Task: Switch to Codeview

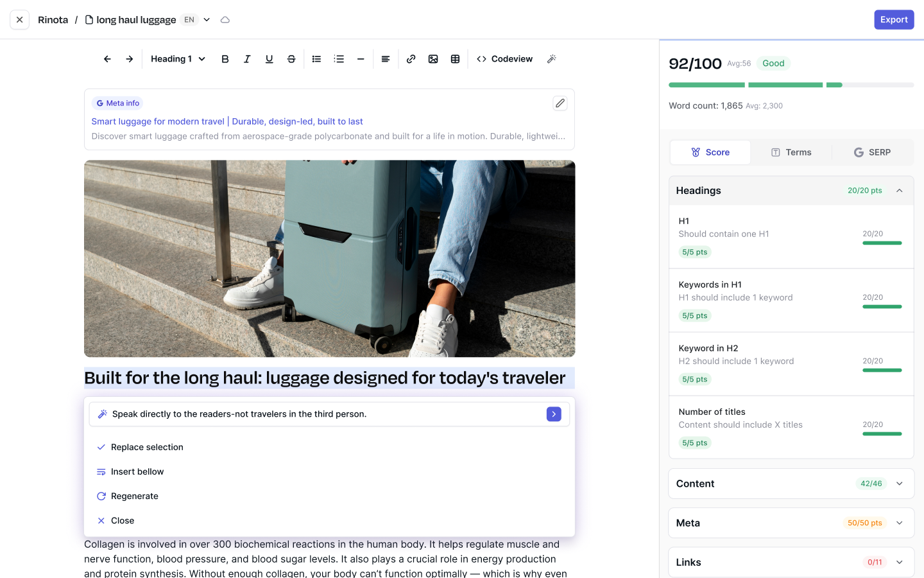Action: click(x=504, y=59)
